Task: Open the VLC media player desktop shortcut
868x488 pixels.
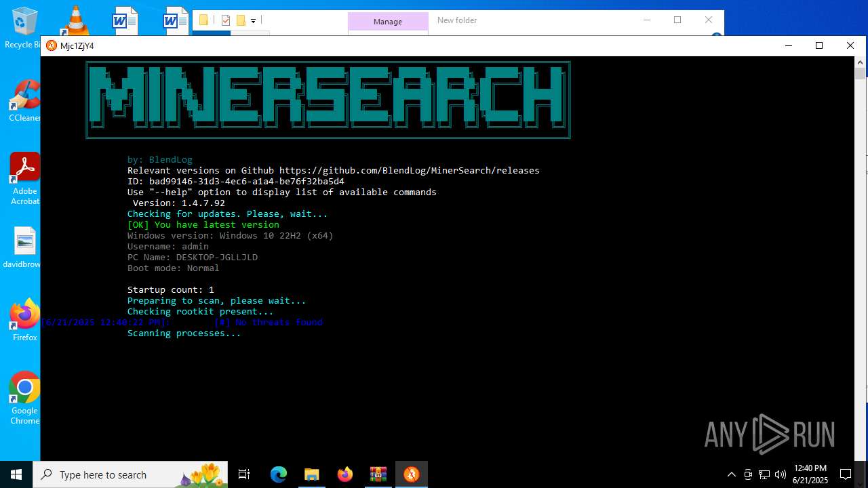Action: click(76, 20)
